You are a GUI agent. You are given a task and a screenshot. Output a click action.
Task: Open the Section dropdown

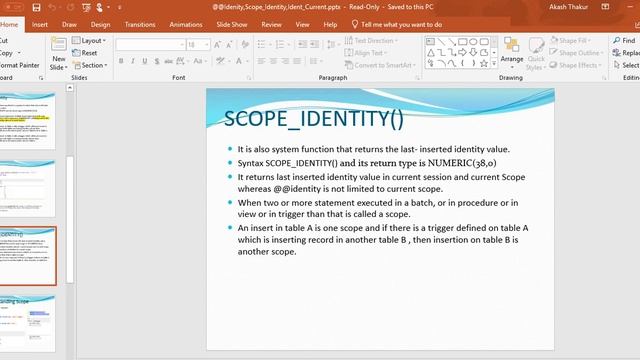pos(89,65)
